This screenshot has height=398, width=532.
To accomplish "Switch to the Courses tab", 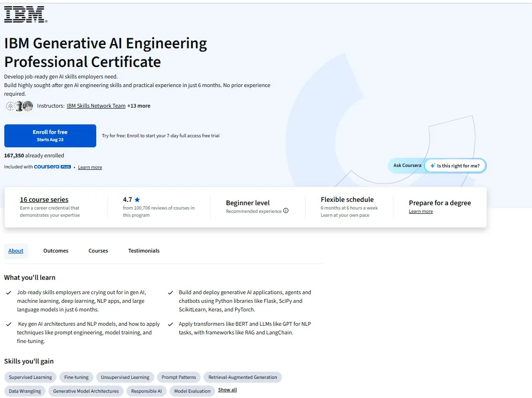I will tap(98, 251).
